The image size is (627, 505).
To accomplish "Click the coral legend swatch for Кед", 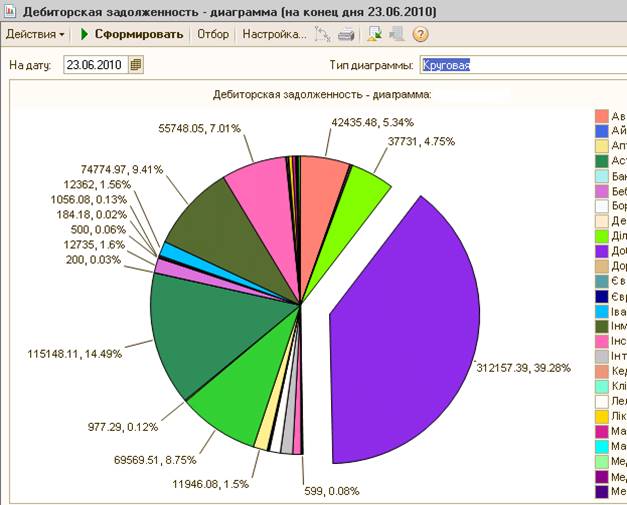I will 602,371.
